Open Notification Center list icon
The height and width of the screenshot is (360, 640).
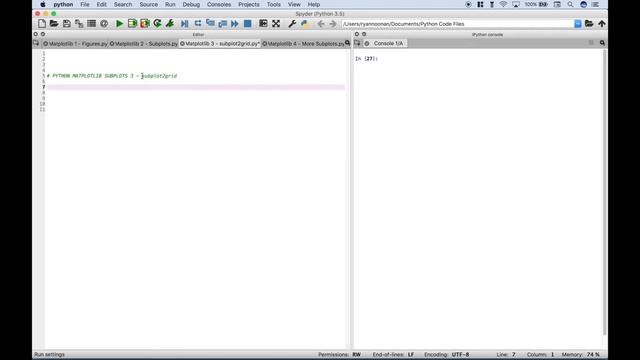(596, 4)
